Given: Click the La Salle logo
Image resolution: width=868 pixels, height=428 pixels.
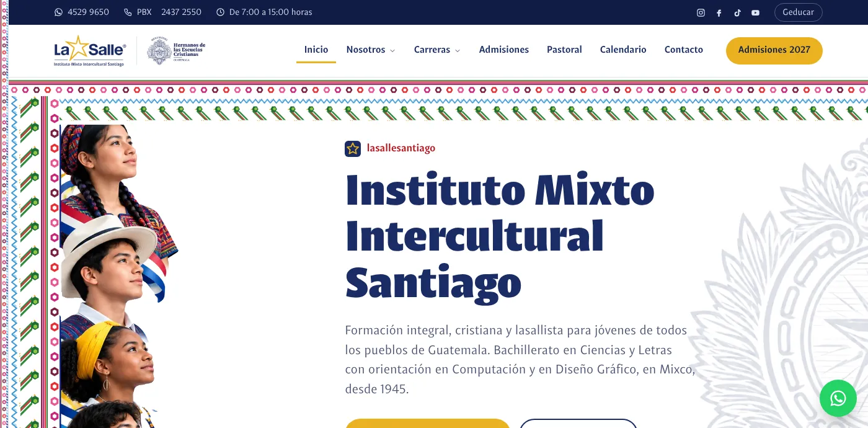Looking at the screenshot, I should coord(90,51).
